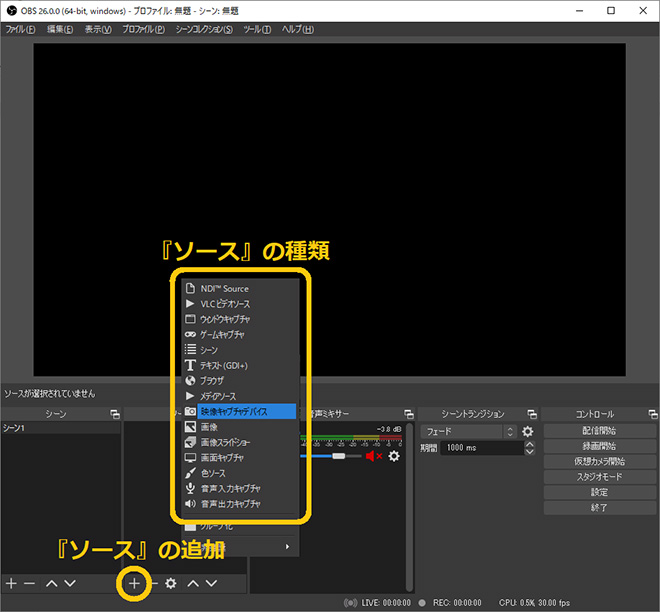Screen dimensions: 660x612
Task: Click CPU usage and fps status text
Action: [x=534, y=603]
